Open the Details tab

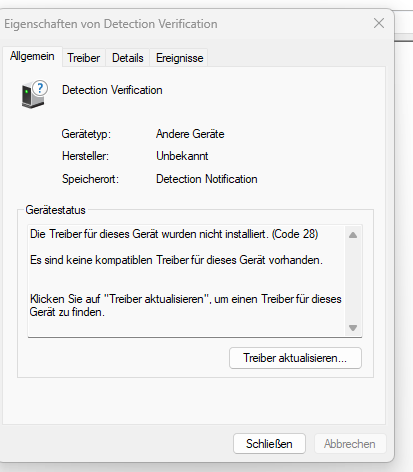click(128, 58)
